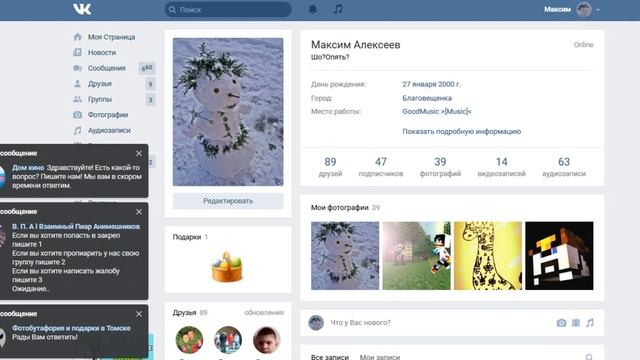Open the snowman profile photo
Viewport: 640px width, 360px height.
click(228, 112)
